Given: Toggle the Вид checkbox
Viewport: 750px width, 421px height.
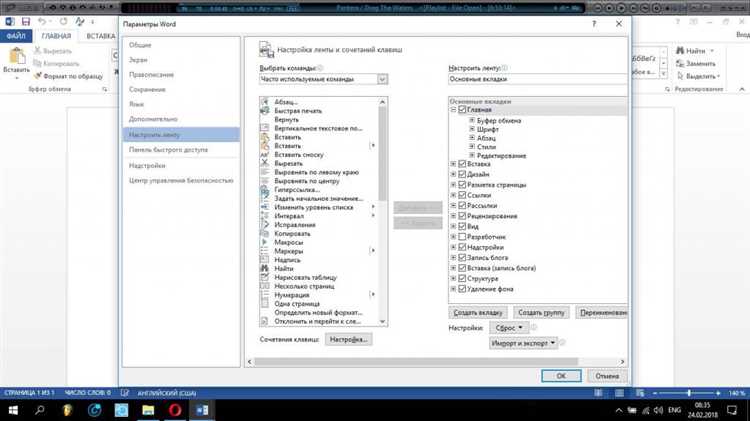Looking at the screenshot, I should point(462,226).
